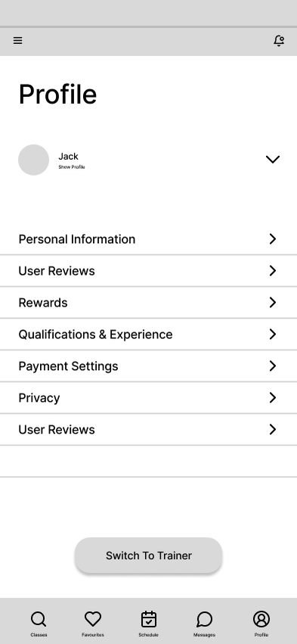297x644 pixels.
Task: Open the Classes search icon
Action: (x=39, y=619)
